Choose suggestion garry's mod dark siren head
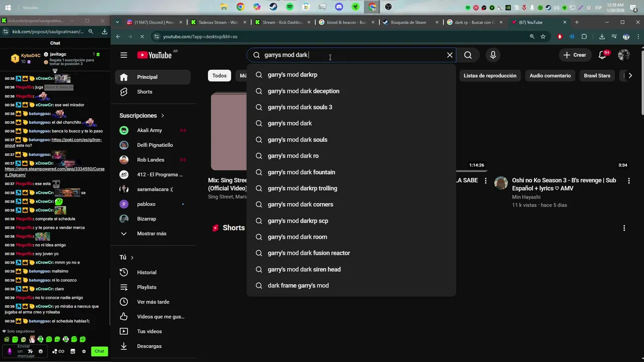The width and height of the screenshot is (644, 362). point(351,269)
